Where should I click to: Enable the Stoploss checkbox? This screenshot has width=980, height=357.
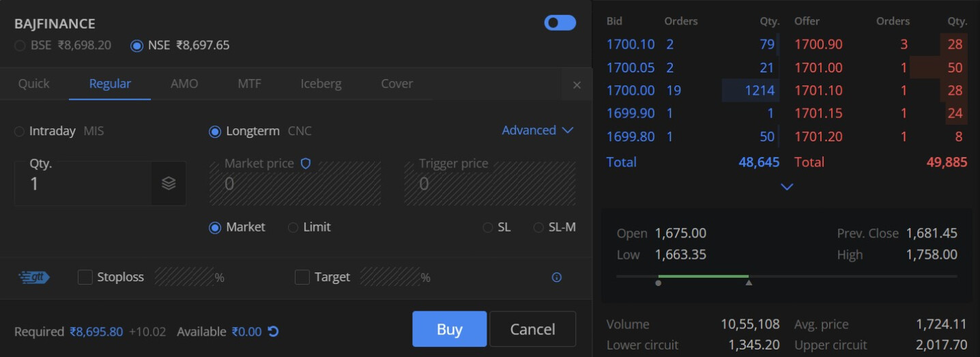(85, 277)
